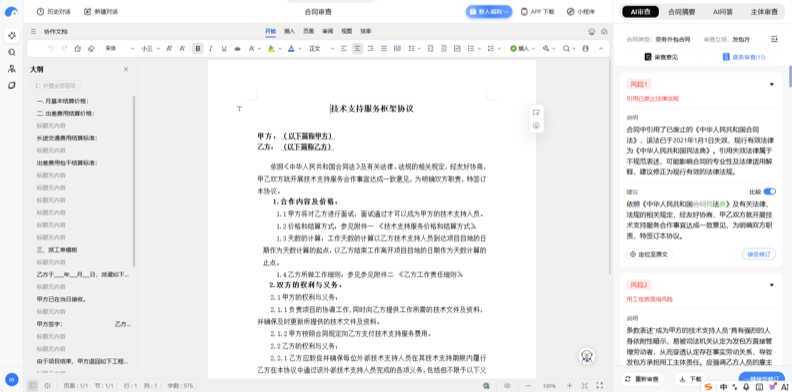The height and width of the screenshot is (392, 792).
Task: Decrease paragraph indent
Action: tap(430, 48)
